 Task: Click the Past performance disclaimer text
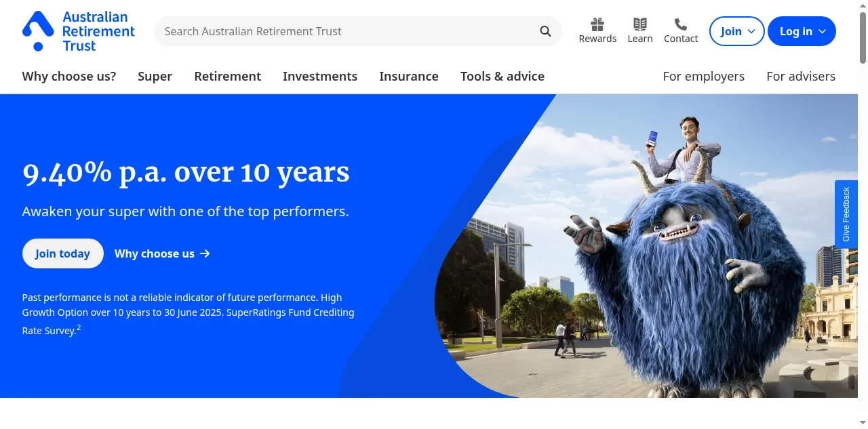point(188,314)
